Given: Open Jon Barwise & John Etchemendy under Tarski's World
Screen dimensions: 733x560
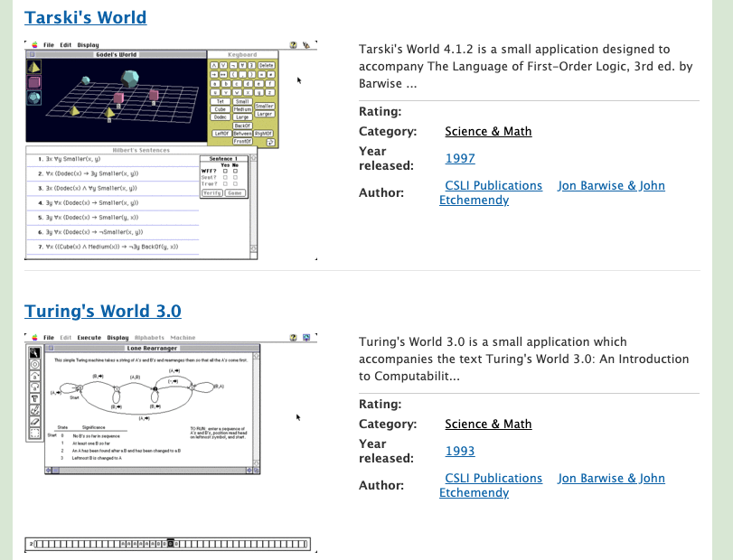Looking at the screenshot, I should [x=611, y=185].
